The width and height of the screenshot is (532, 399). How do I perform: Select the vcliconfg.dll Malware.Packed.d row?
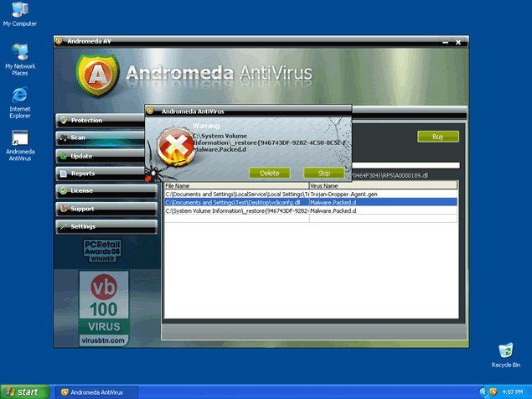pos(310,202)
